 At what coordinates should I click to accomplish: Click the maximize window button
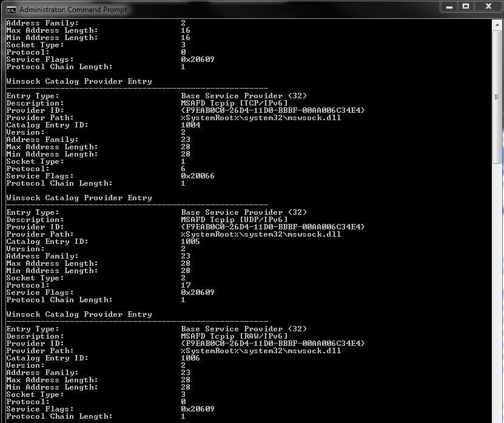coord(468,7)
